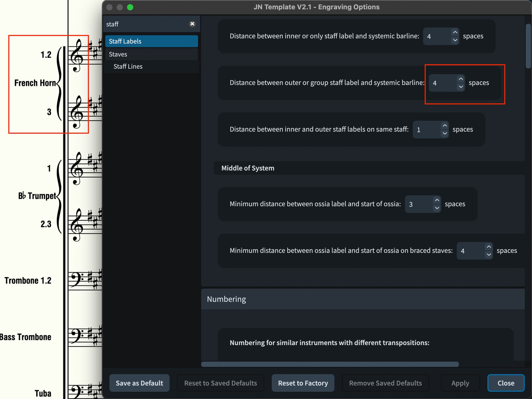Select the '2.3' Trumpet player label
Screen dimensions: 532x399
(x=46, y=224)
